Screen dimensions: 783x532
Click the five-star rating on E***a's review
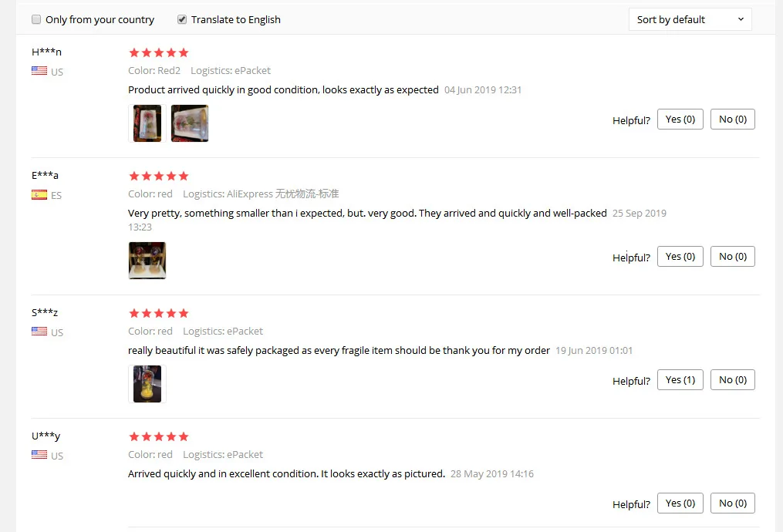159,176
